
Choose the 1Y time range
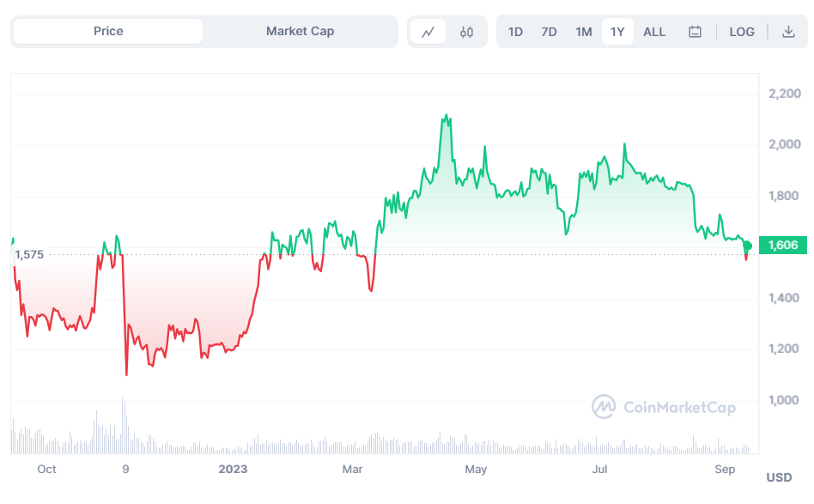617,32
